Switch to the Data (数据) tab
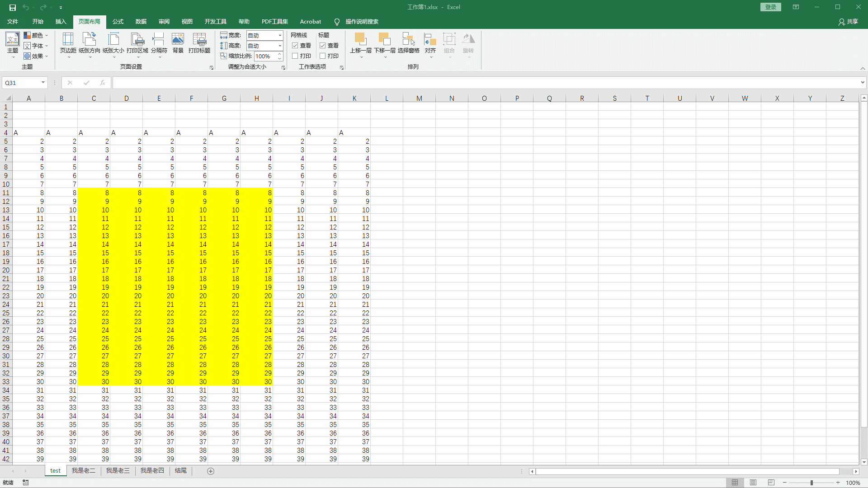Image resolution: width=868 pixels, height=488 pixels. pyautogui.click(x=141, y=22)
